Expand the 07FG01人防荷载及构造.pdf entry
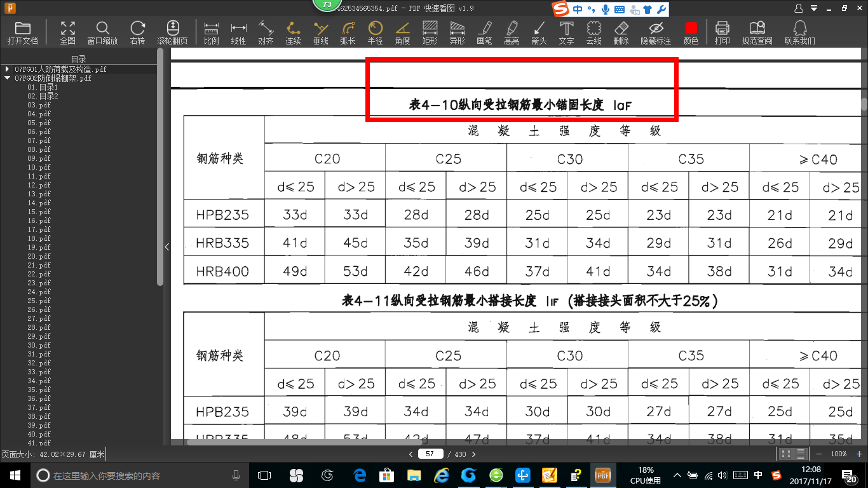This screenshot has width=868, height=488. pos(6,70)
